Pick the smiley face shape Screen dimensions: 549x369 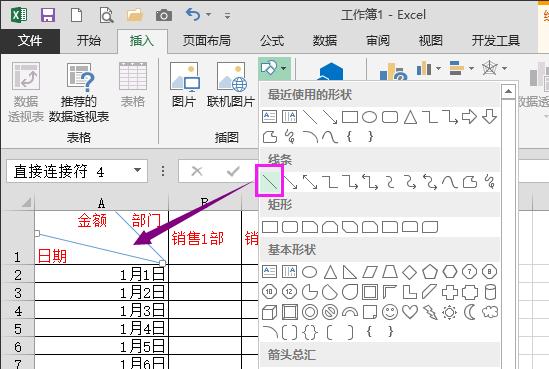coord(389,312)
